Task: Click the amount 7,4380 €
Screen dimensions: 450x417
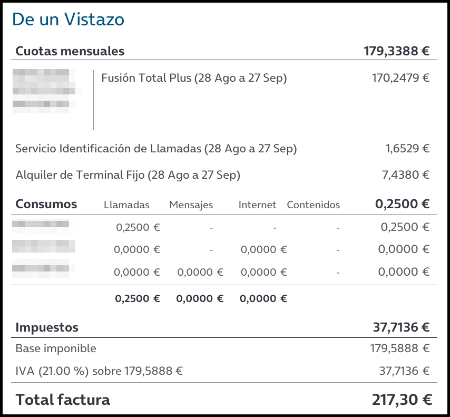Action: click(x=406, y=175)
